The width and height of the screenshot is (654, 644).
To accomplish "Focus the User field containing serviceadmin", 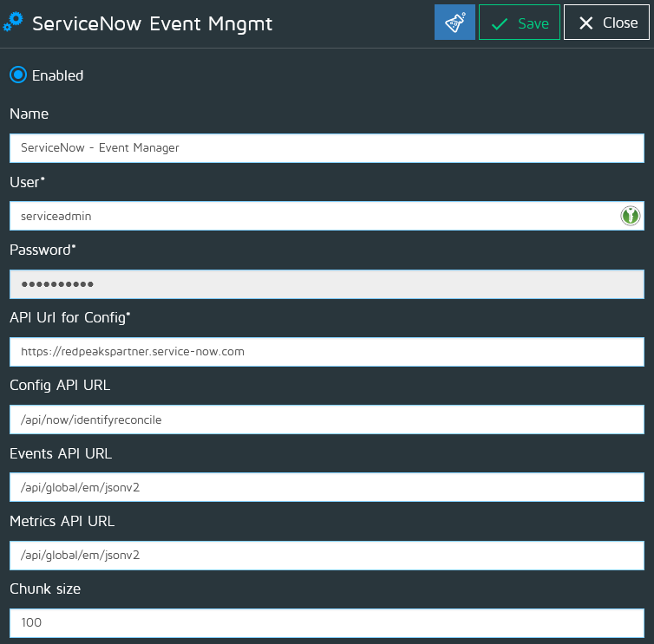I will [x=312, y=216].
